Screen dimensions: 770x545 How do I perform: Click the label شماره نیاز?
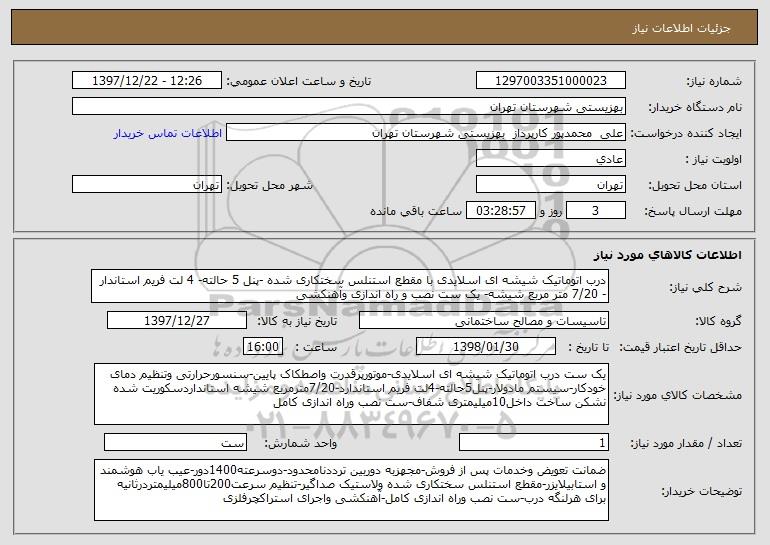click(714, 81)
